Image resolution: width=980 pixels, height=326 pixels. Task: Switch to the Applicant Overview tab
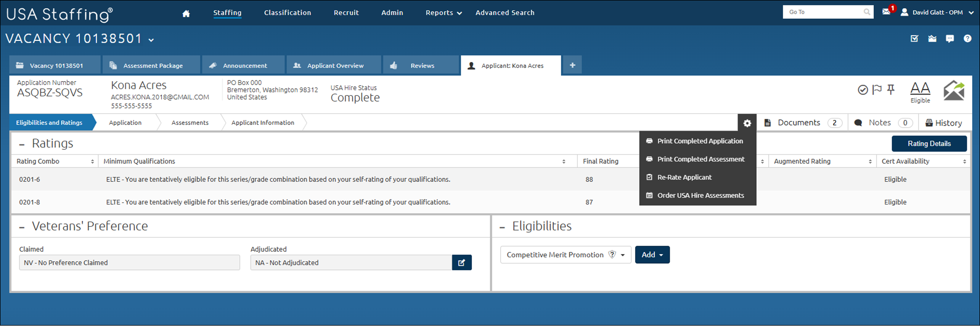pyautogui.click(x=334, y=65)
